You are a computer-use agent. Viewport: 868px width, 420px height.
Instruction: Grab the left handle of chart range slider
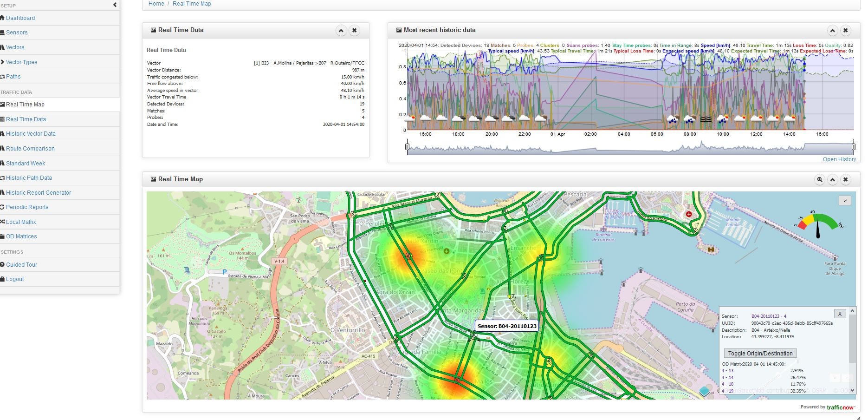408,147
